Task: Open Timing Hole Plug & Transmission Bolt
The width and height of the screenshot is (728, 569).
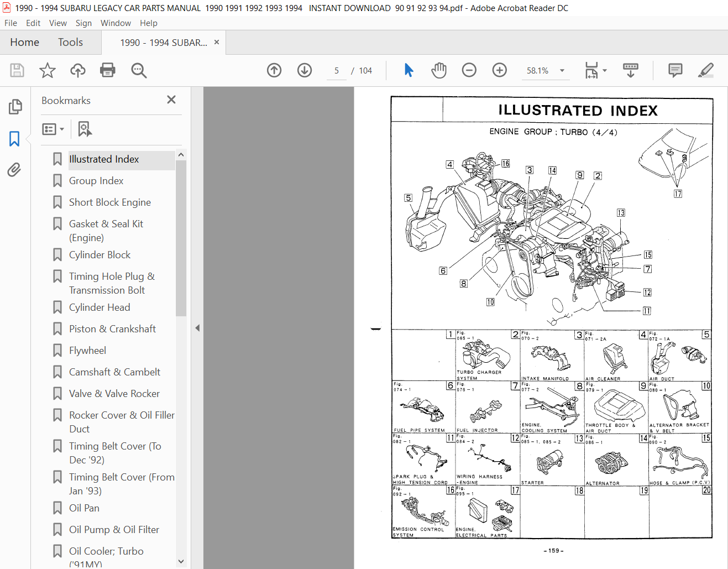Action: 112,283
